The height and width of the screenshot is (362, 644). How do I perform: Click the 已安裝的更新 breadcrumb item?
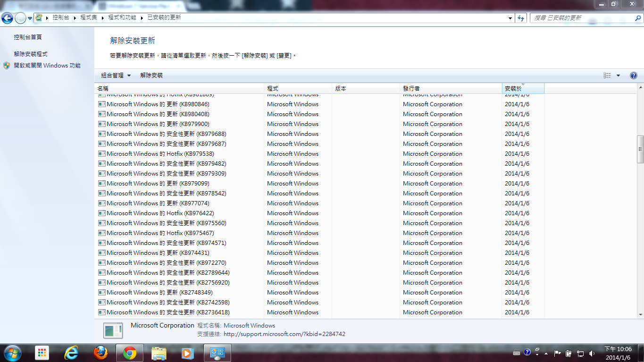pyautogui.click(x=164, y=17)
